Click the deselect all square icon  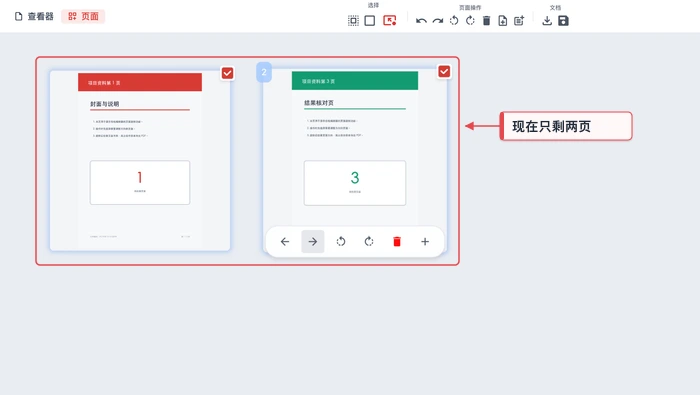tap(370, 21)
